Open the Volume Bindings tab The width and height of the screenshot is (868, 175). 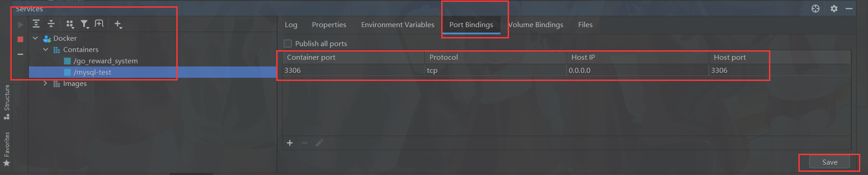(536, 25)
